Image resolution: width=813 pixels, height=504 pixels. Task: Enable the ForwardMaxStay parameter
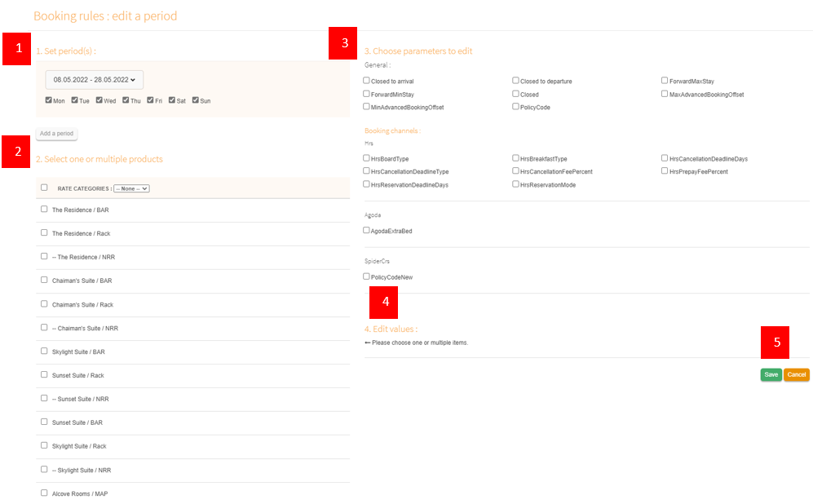click(x=665, y=81)
